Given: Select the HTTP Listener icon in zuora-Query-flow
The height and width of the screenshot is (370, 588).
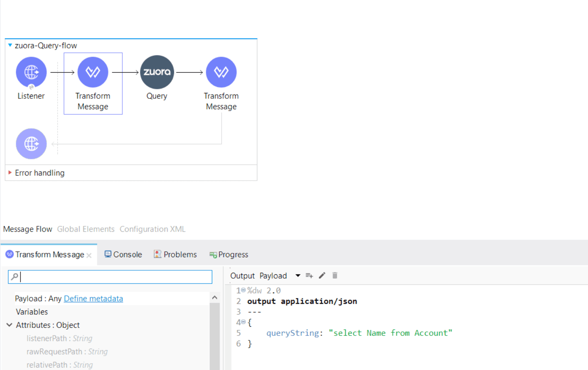Looking at the screenshot, I should coord(31,72).
